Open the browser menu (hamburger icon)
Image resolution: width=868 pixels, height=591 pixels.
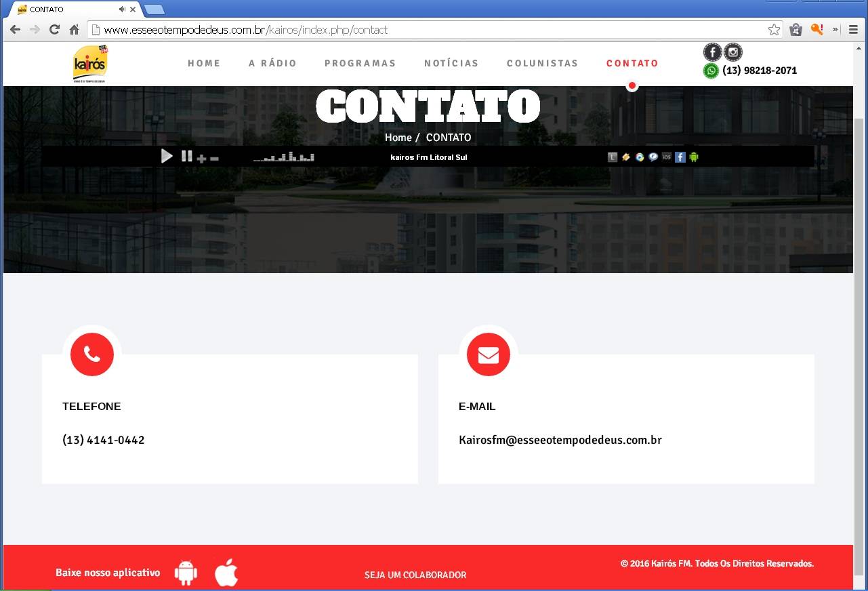coord(852,29)
